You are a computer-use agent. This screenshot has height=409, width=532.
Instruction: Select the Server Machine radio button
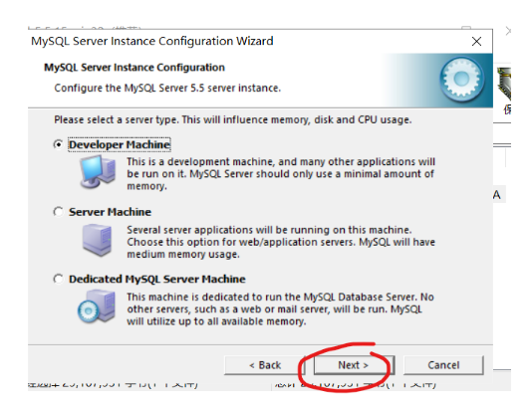[59, 212]
